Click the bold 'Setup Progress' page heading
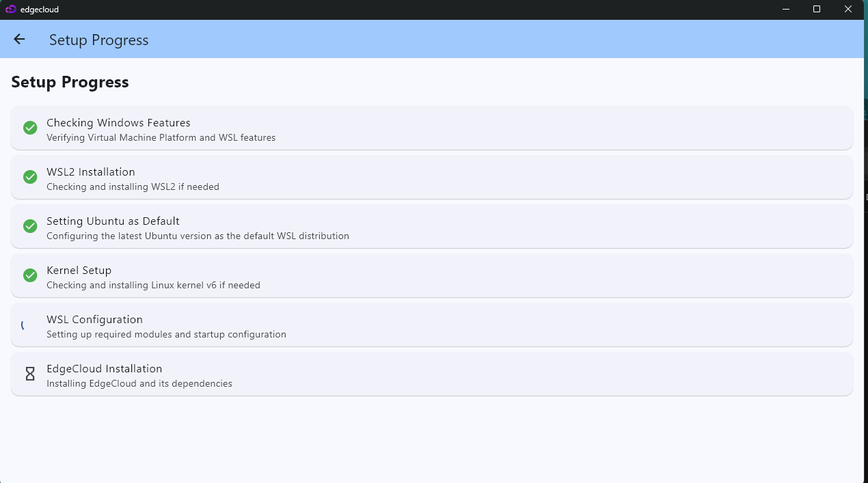The image size is (868, 483). [70, 82]
